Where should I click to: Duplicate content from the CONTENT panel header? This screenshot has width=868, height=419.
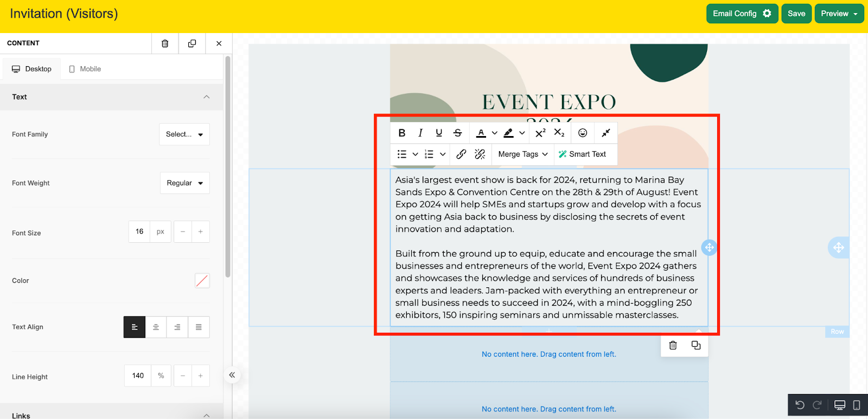192,43
